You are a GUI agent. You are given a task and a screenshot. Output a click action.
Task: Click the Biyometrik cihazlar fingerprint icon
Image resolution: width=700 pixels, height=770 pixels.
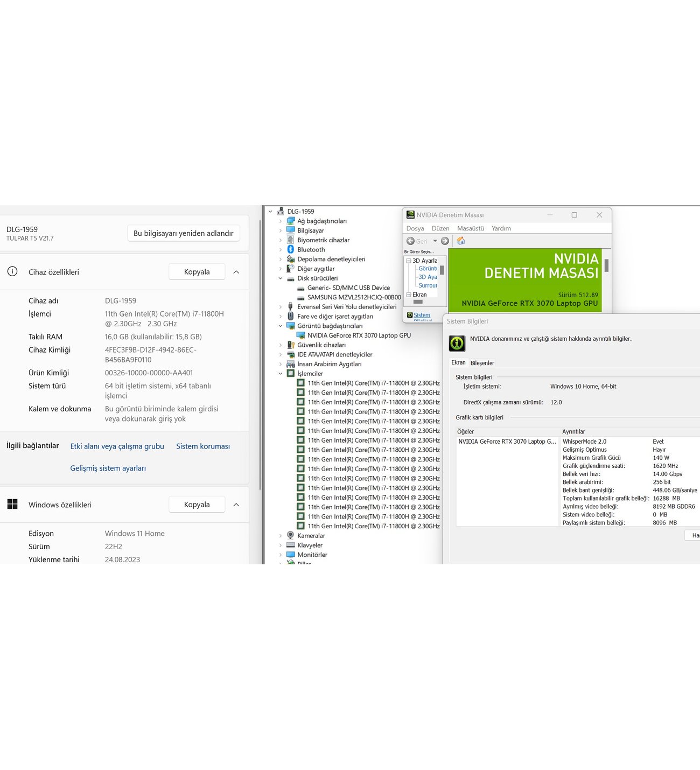point(291,240)
